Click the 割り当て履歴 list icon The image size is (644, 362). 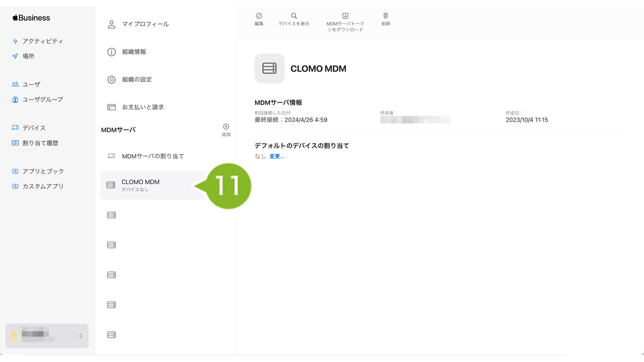click(x=15, y=143)
